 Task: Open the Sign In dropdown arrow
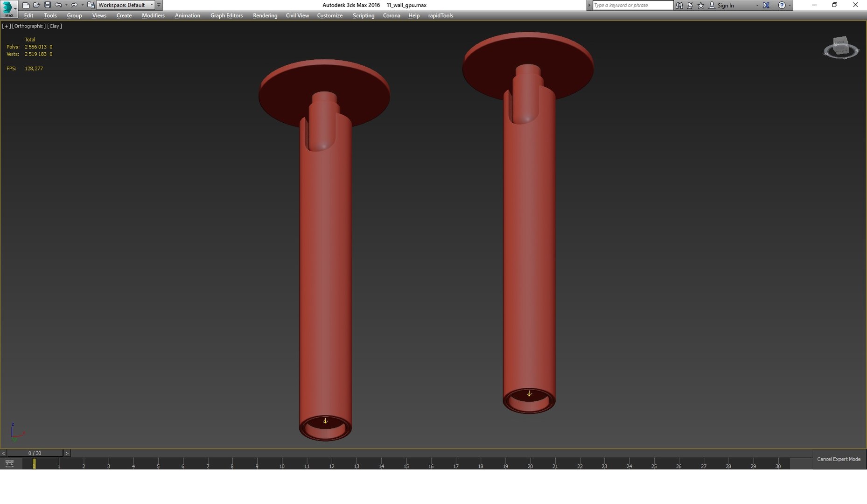[757, 5]
